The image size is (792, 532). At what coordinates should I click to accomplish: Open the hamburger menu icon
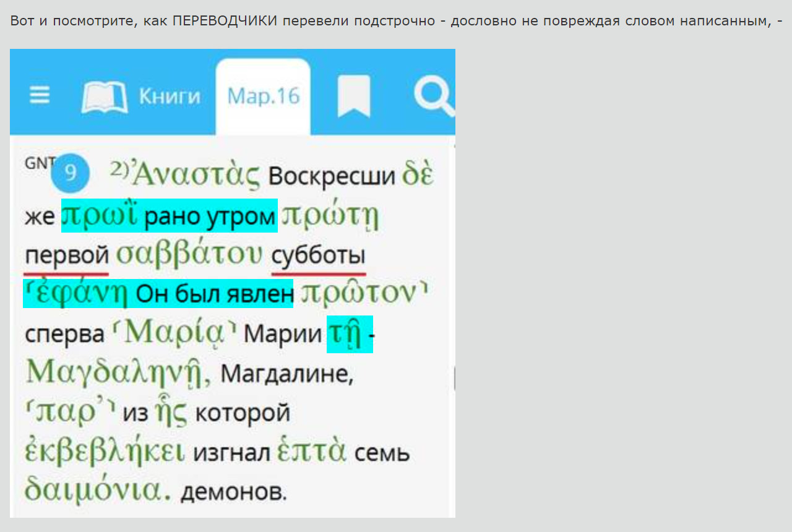click(40, 95)
